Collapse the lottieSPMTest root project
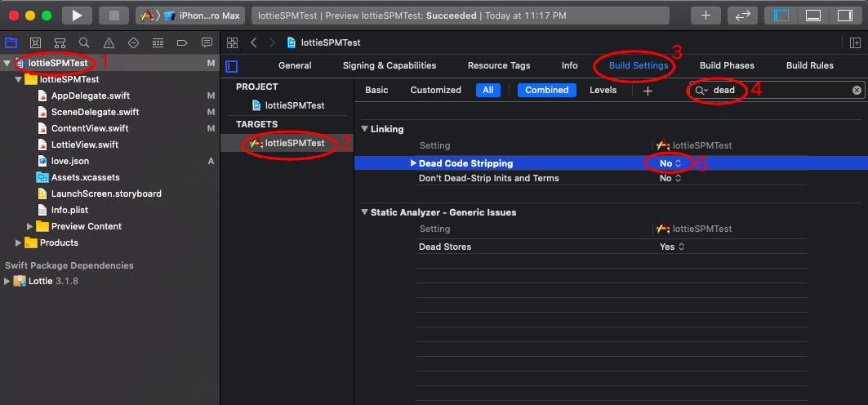Image resolution: width=868 pixels, height=405 pixels. [x=7, y=63]
